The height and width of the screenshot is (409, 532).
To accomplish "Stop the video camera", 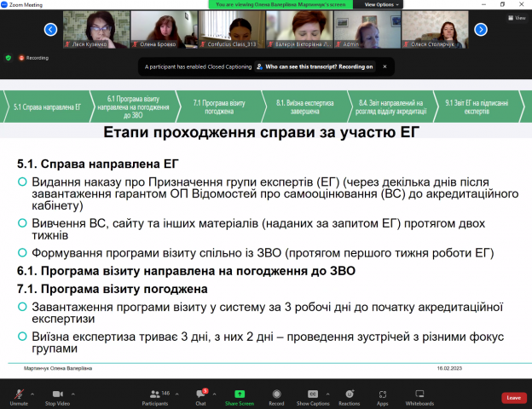I will pyautogui.click(x=57, y=395).
